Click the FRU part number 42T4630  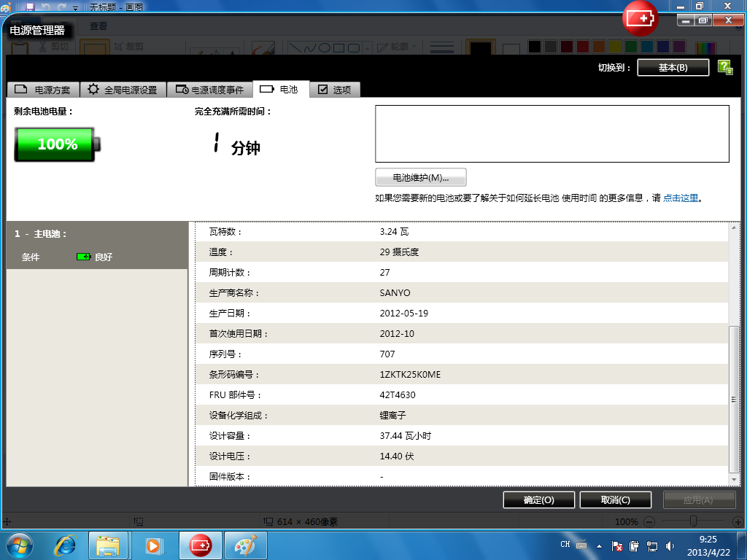pyautogui.click(x=398, y=395)
